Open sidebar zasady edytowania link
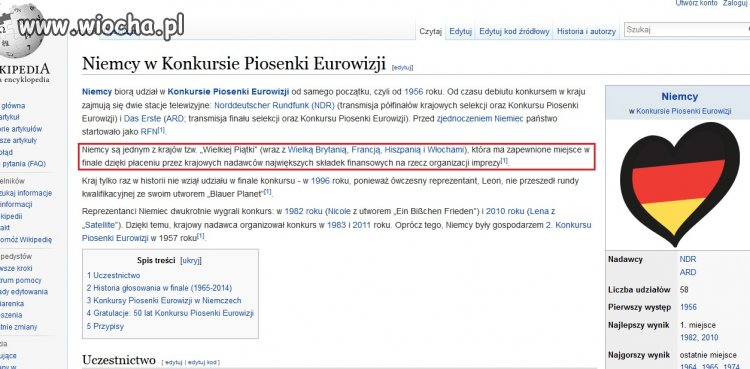The width and height of the screenshot is (750, 369). pos(24,291)
